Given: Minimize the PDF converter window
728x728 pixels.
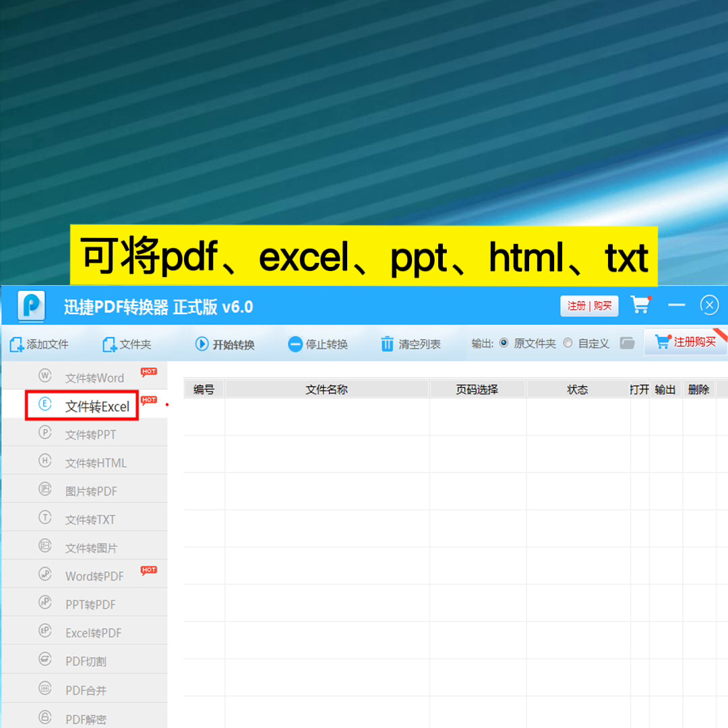Looking at the screenshot, I should [677, 305].
